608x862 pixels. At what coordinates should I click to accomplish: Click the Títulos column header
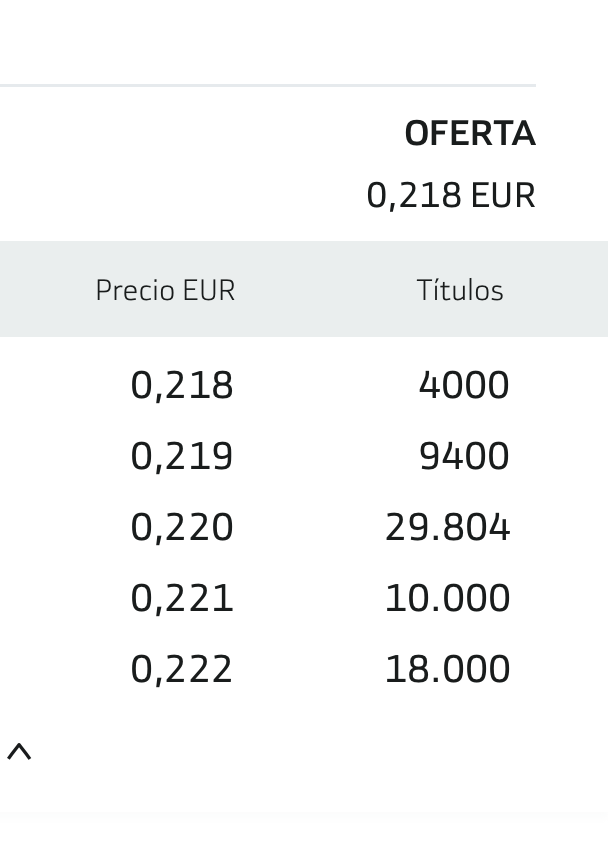pyautogui.click(x=460, y=290)
